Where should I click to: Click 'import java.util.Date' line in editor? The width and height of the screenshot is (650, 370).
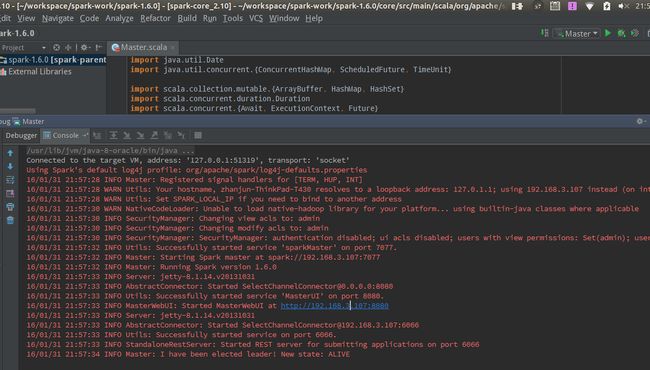(x=177, y=60)
